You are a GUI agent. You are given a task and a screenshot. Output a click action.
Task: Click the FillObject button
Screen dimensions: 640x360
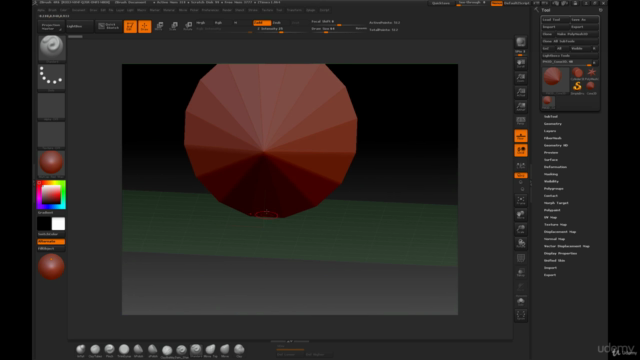[51, 248]
